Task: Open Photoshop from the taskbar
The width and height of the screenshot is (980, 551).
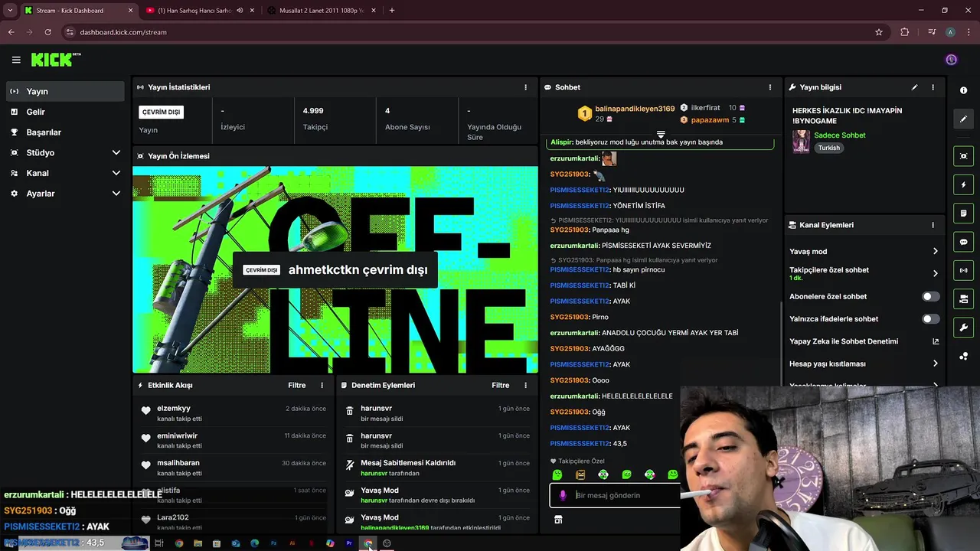Action: tap(273, 543)
